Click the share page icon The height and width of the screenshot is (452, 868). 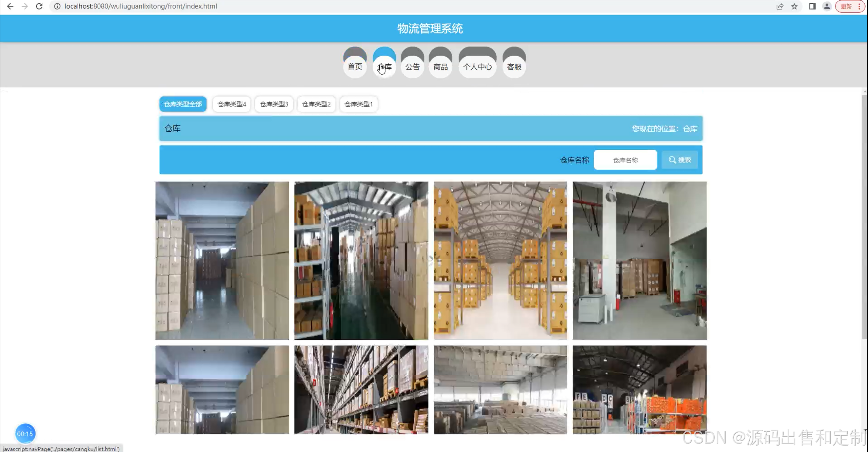click(780, 6)
